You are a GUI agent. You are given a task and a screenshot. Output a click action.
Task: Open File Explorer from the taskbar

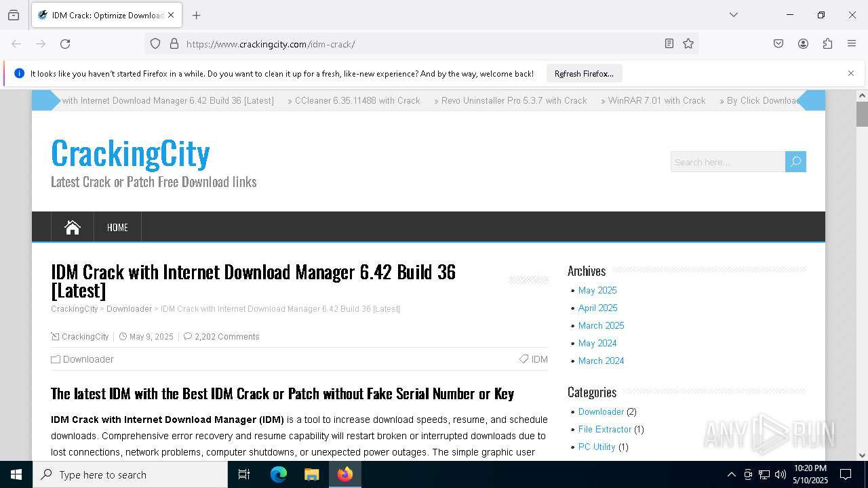tap(312, 474)
